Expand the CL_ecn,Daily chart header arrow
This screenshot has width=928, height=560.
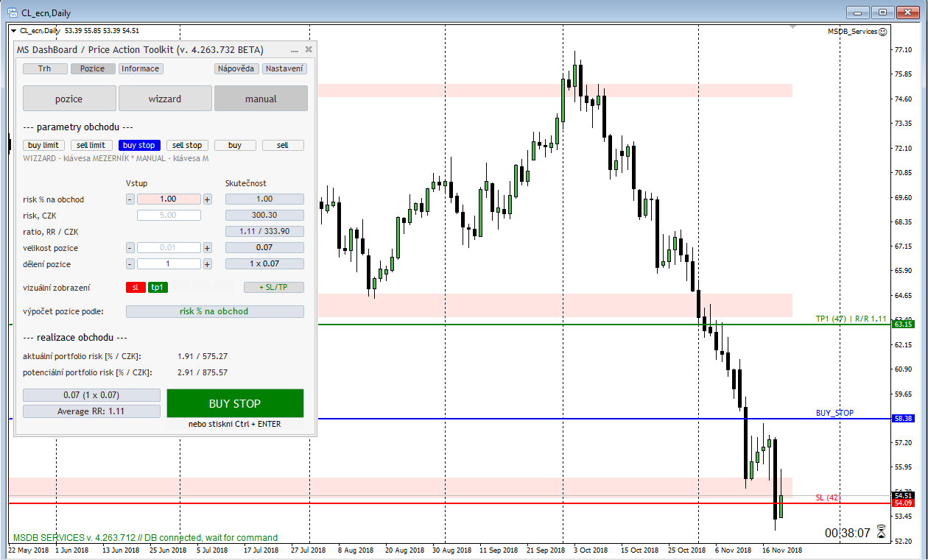(13, 31)
